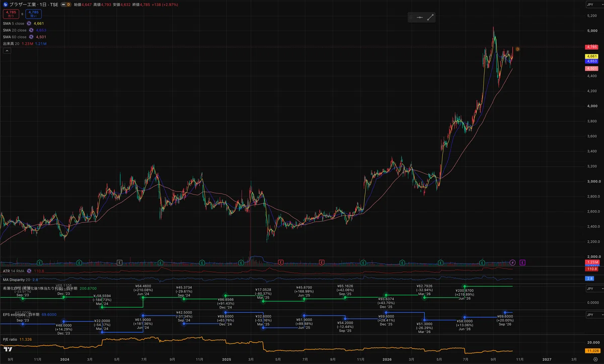Image resolution: width=604 pixels, height=364 pixels.
Task: Click the 2.8 MA Disparity axis label
Action: point(590,278)
